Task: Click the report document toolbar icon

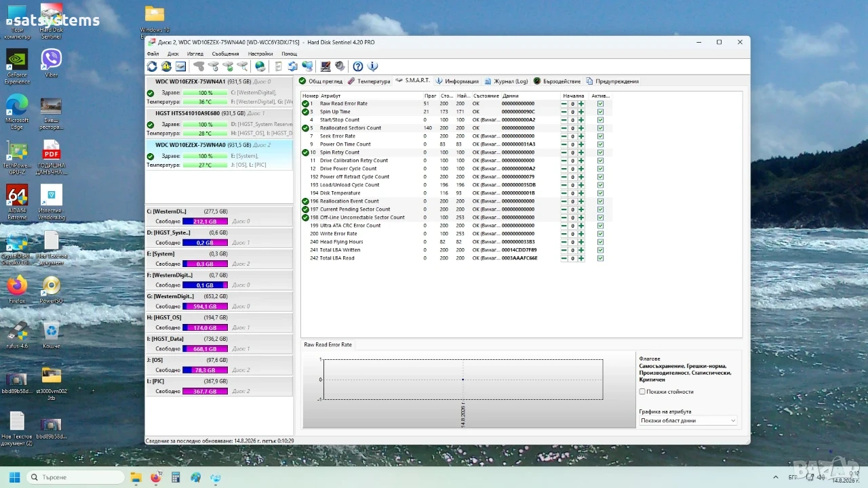Action: pos(278,66)
